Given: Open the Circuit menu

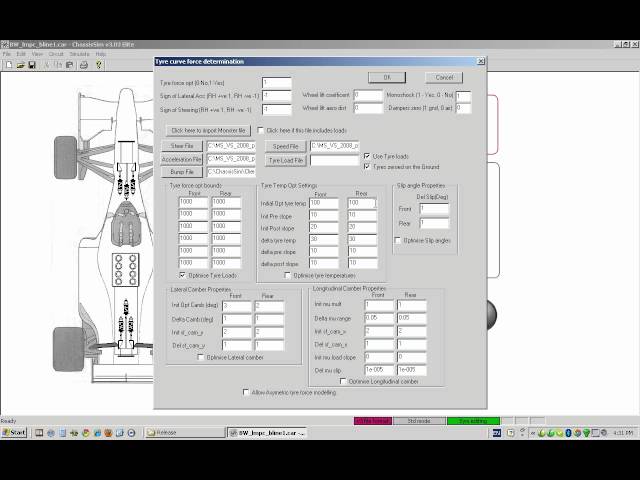Looking at the screenshot, I should (x=56, y=54).
